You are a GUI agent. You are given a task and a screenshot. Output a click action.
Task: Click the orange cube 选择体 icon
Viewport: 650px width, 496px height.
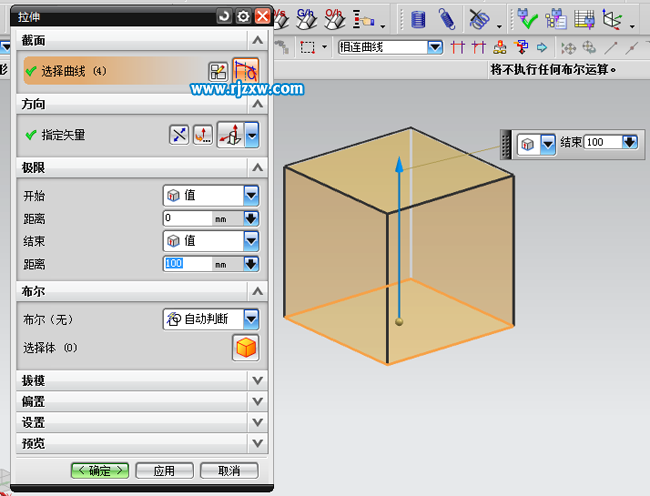click(245, 347)
